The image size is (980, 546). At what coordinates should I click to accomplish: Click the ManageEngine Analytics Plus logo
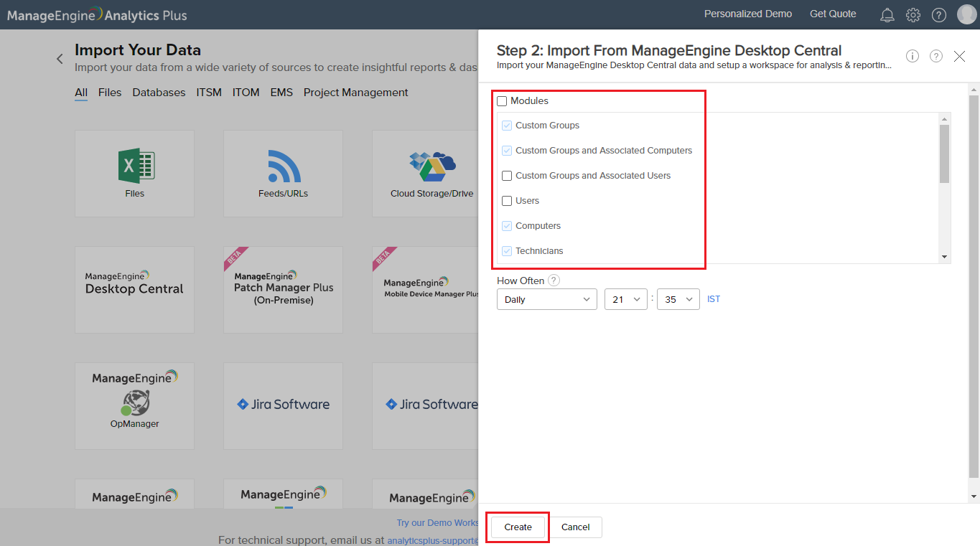97,14
